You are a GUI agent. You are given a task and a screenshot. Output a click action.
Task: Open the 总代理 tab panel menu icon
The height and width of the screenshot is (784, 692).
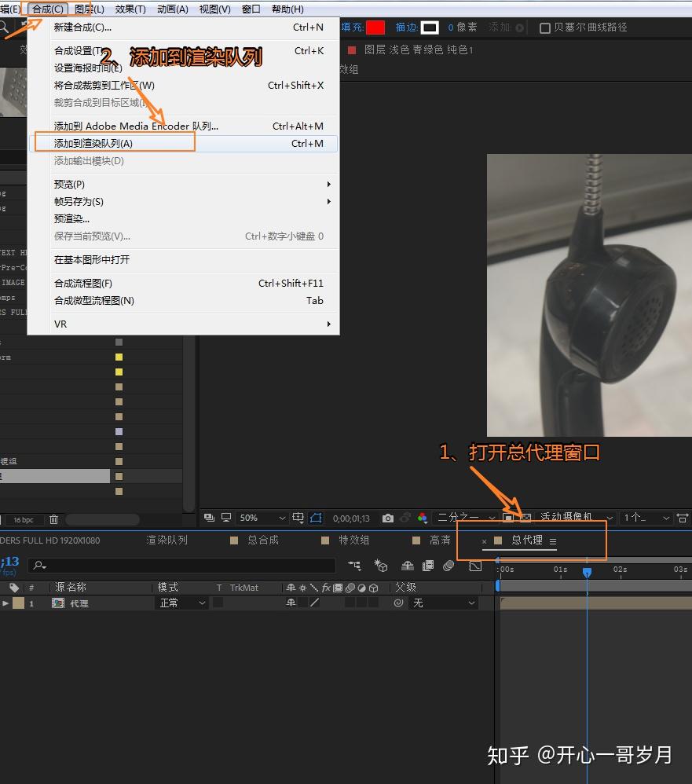pyautogui.click(x=552, y=541)
